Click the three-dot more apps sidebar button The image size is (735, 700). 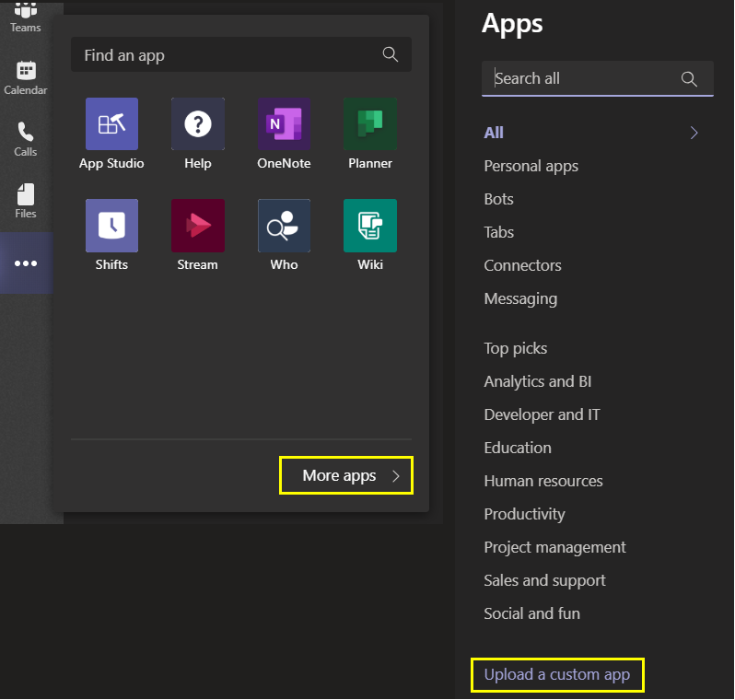click(26, 263)
